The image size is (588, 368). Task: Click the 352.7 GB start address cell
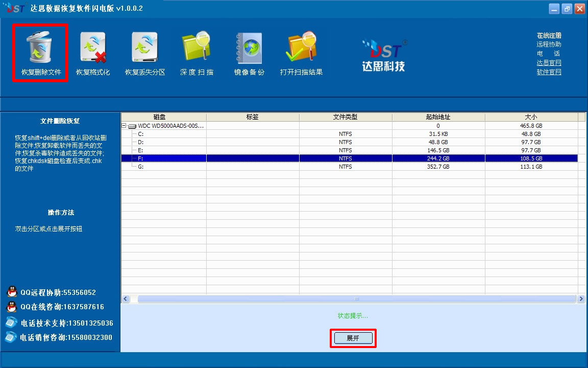click(x=438, y=167)
